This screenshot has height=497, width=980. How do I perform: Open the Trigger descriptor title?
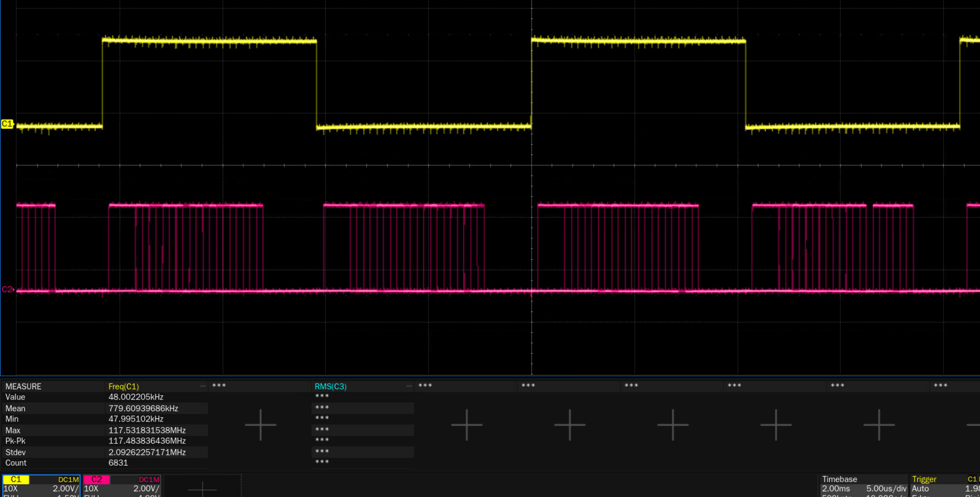click(x=924, y=479)
